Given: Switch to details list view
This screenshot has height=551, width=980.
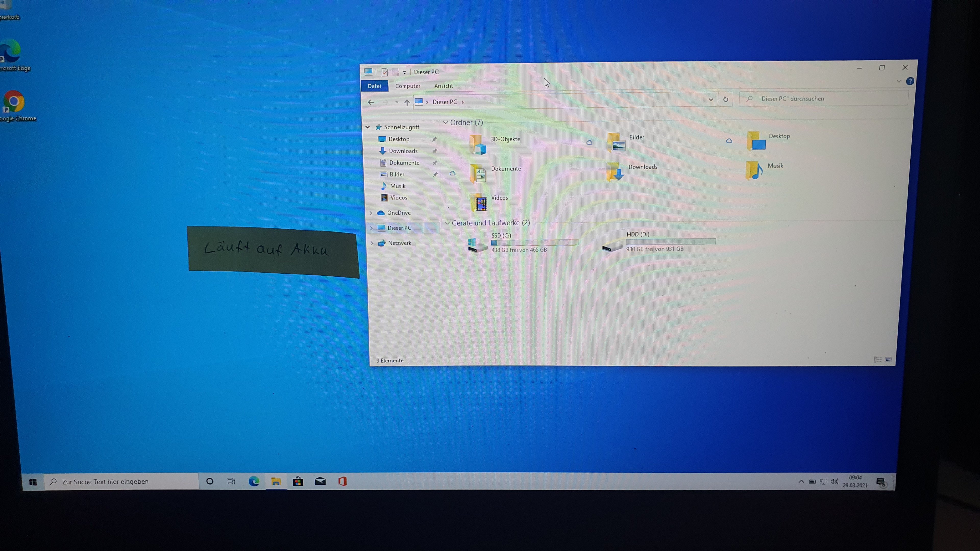Looking at the screenshot, I should click(877, 360).
